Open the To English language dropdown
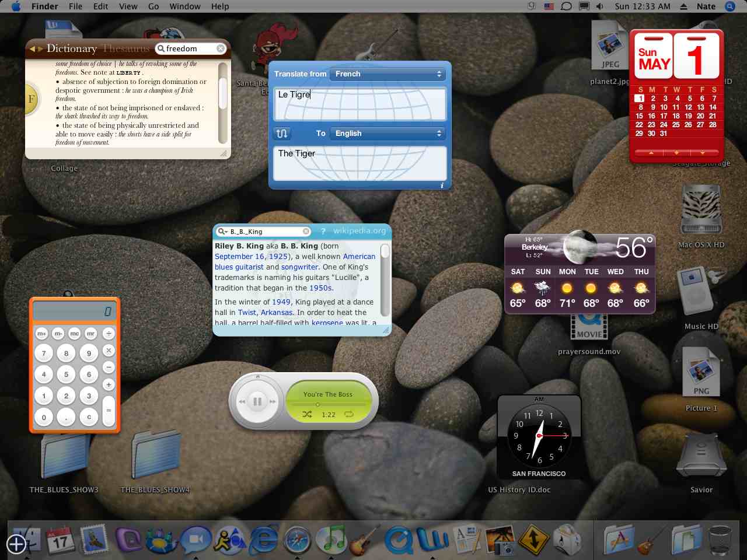747x560 pixels. [388, 134]
